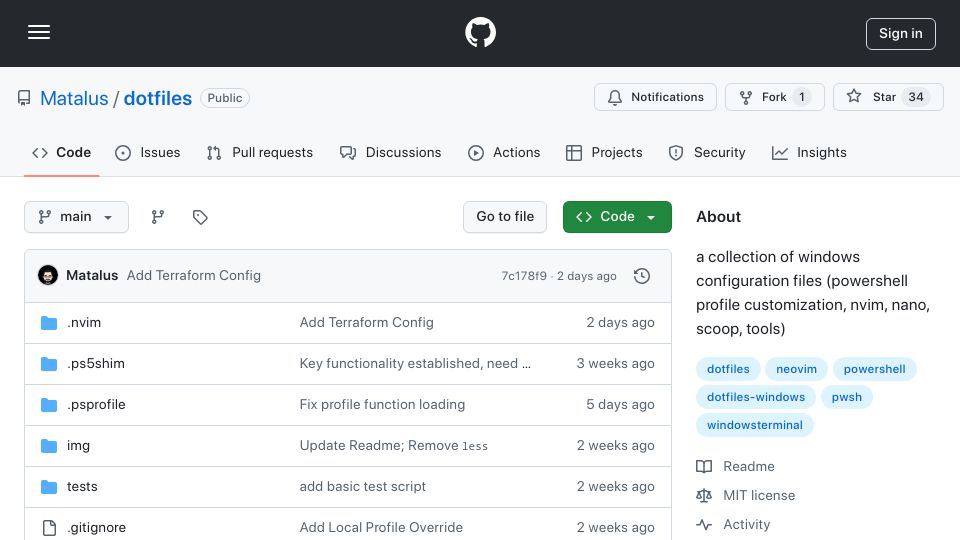
Task: Open the tests folder
Action: click(x=82, y=487)
